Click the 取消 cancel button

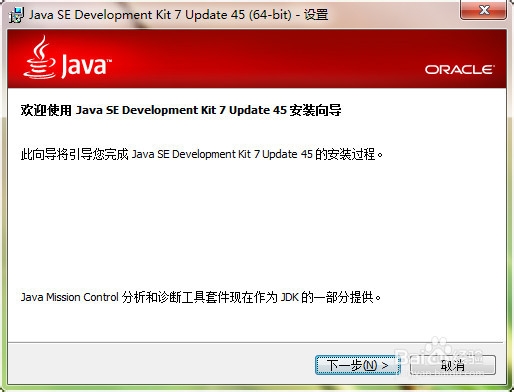click(x=453, y=365)
